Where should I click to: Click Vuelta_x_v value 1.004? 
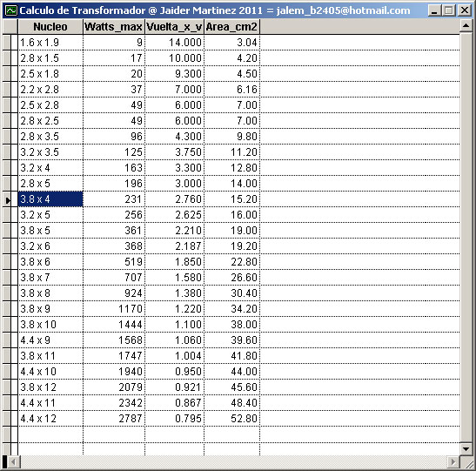[x=175, y=356]
